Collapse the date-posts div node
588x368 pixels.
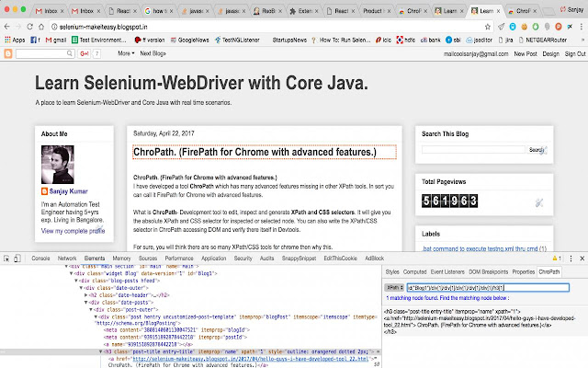[x=85, y=303]
